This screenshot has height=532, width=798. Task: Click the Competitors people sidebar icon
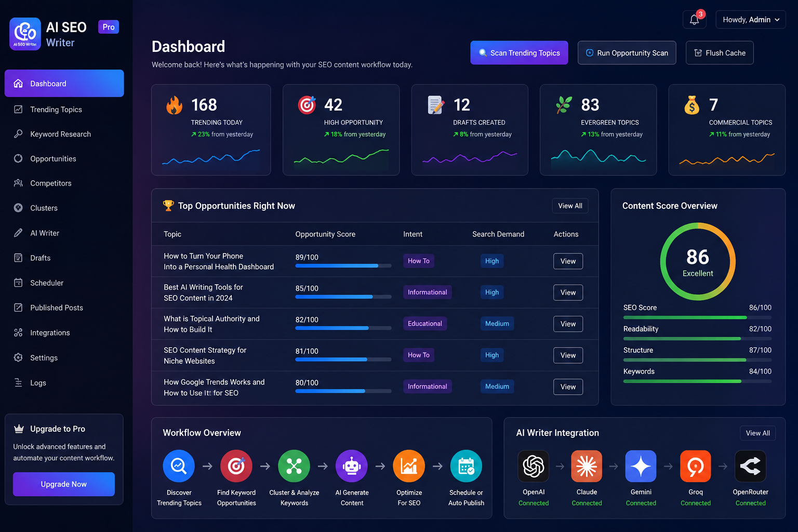coord(18,183)
